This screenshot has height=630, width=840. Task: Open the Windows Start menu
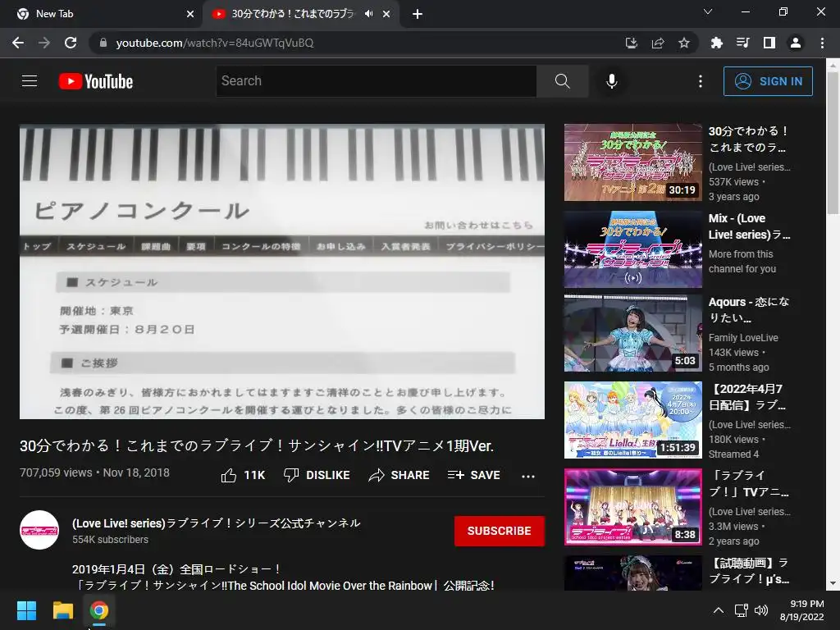(x=26, y=610)
